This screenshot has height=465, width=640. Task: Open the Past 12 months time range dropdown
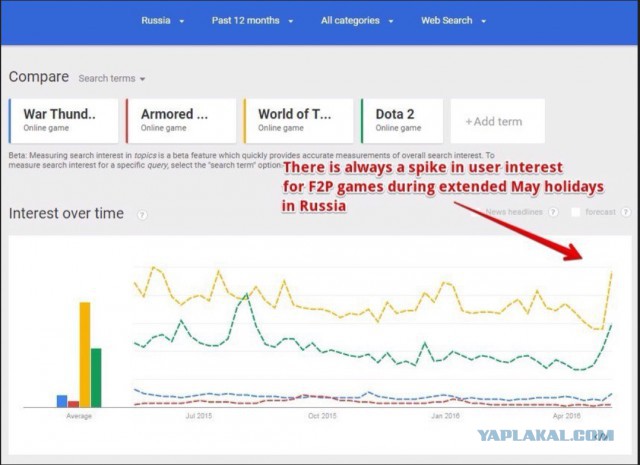252,20
